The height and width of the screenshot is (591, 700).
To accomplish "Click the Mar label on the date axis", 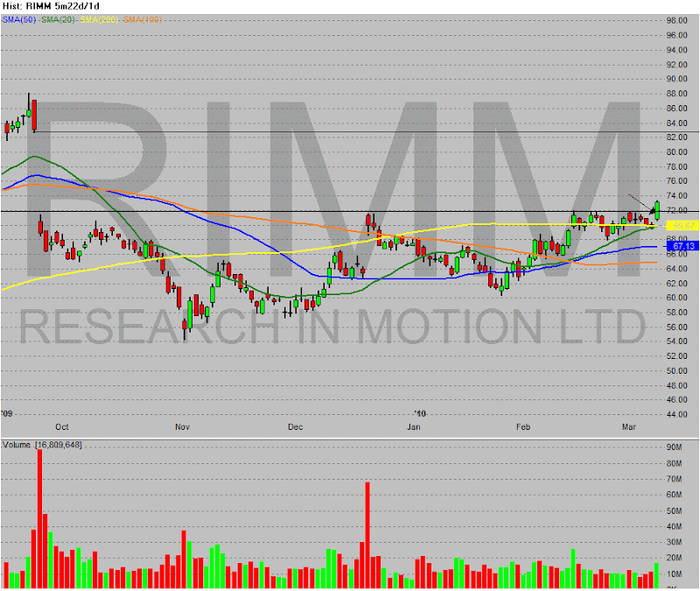I will [x=629, y=426].
